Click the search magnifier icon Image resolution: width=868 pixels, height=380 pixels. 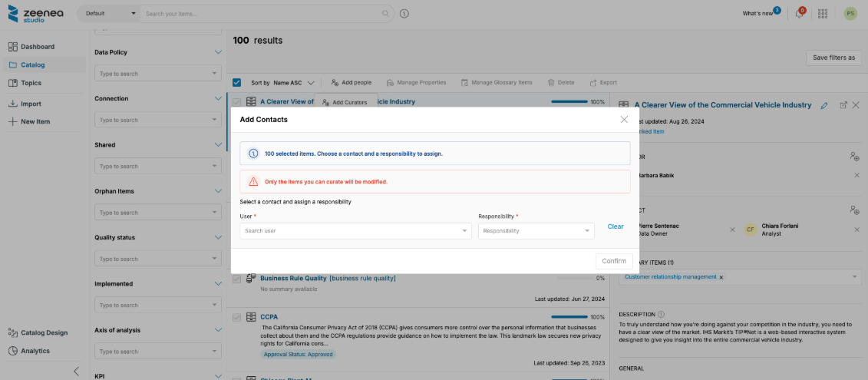385,14
